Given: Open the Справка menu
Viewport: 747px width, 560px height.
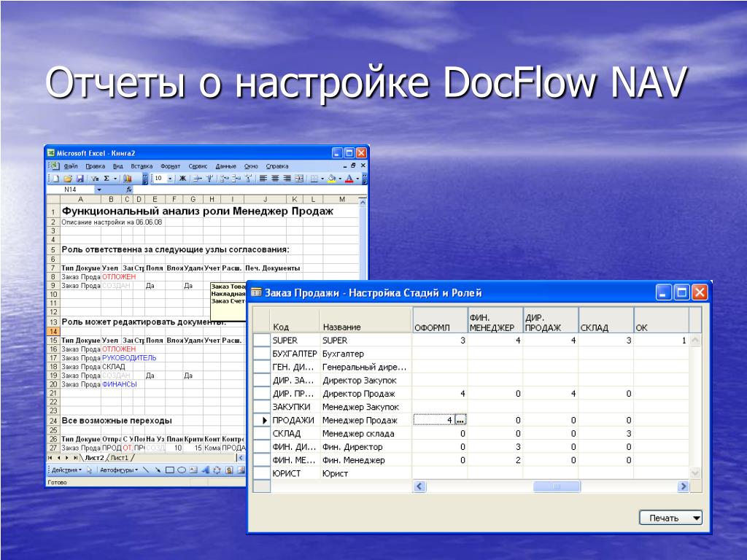Looking at the screenshot, I should click(x=276, y=166).
